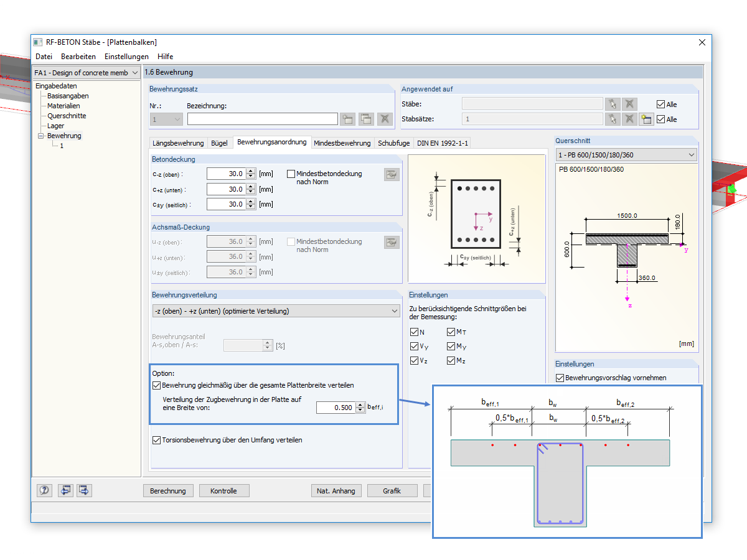Switch to the Längsbewehrung tab
Image resolution: width=747 pixels, height=560 pixels.
(x=178, y=143)
